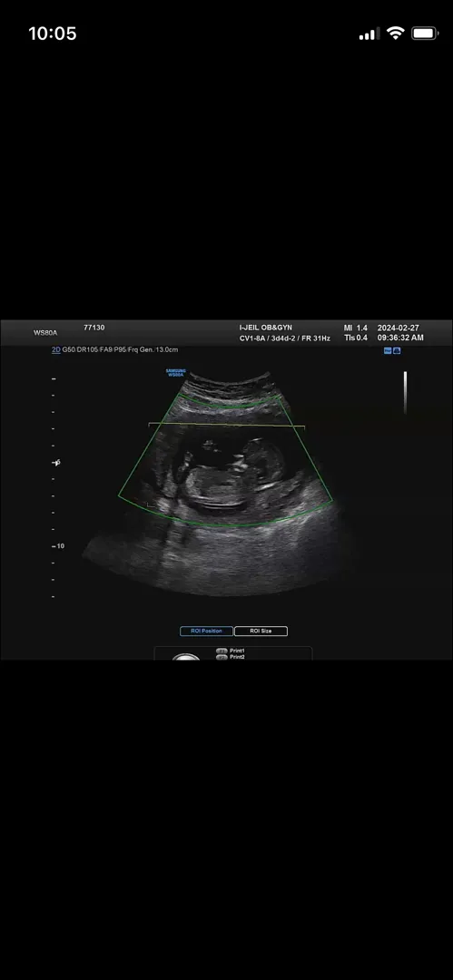Switch to the ROI Size tab

261,632
